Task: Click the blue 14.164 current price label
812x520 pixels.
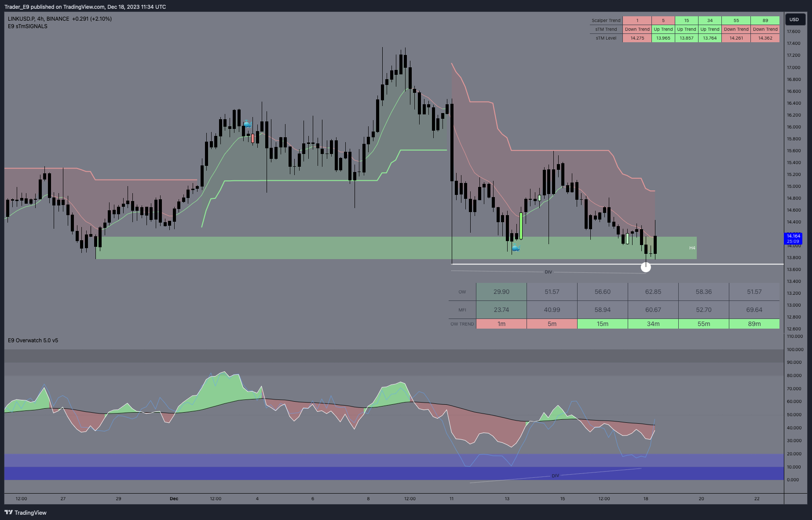Action: pos(794,238)
